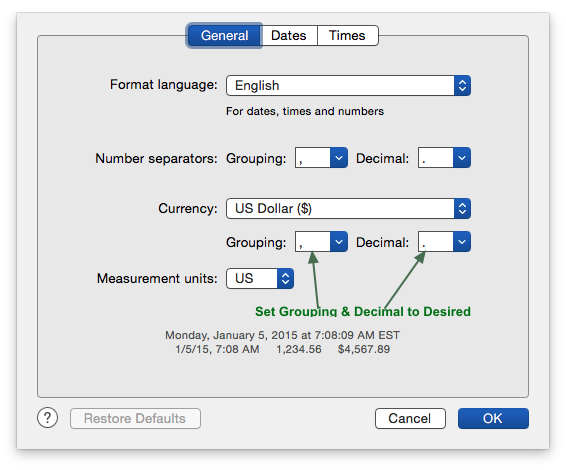Click Measurement units stepper arrows
The height and width of the screenshot is (470, 566).
(285, 278)
